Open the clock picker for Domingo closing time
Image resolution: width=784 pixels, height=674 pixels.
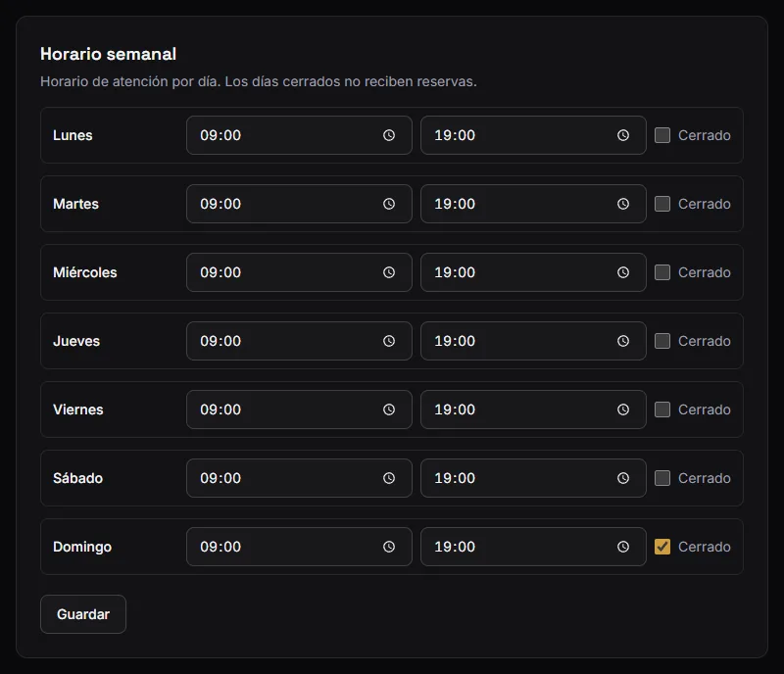pyautogui.click(x=623, y=547)
